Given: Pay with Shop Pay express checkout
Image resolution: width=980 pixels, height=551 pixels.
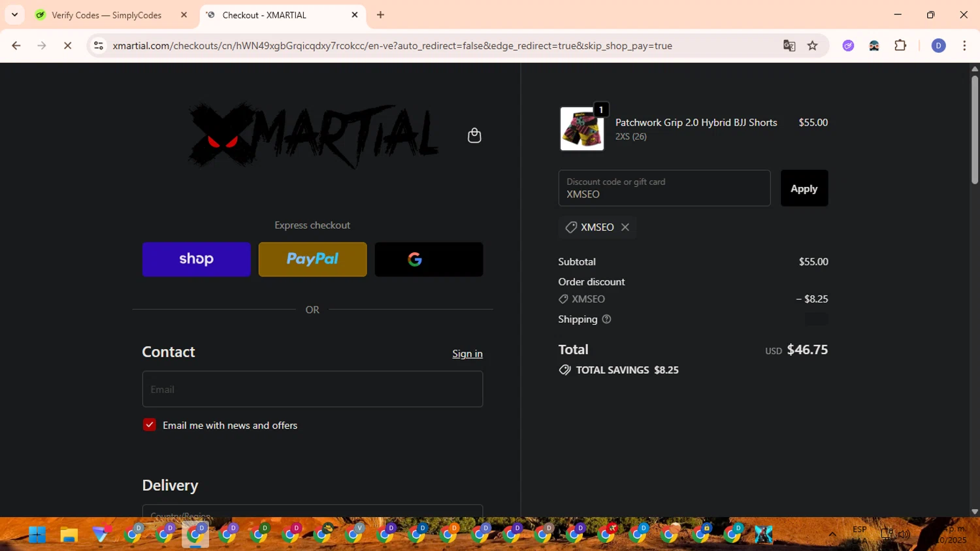Looking at the screenshot, I should point(197,259).
